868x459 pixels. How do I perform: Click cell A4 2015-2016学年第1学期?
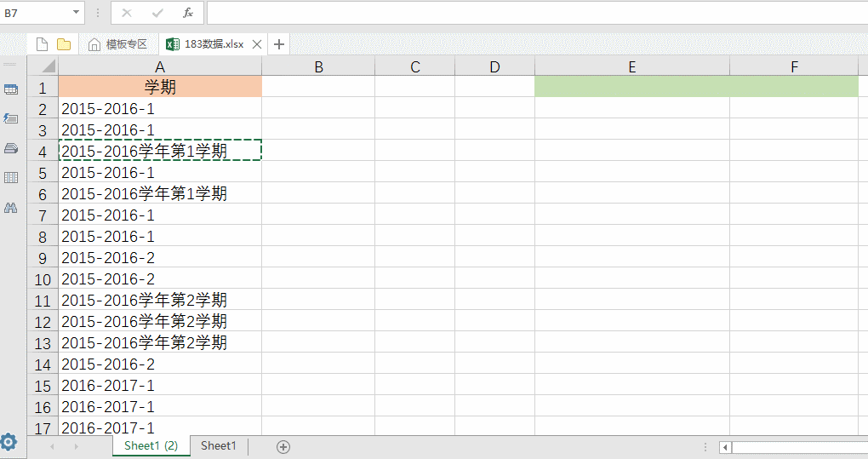pyautogui.click(x=160, y=151)
